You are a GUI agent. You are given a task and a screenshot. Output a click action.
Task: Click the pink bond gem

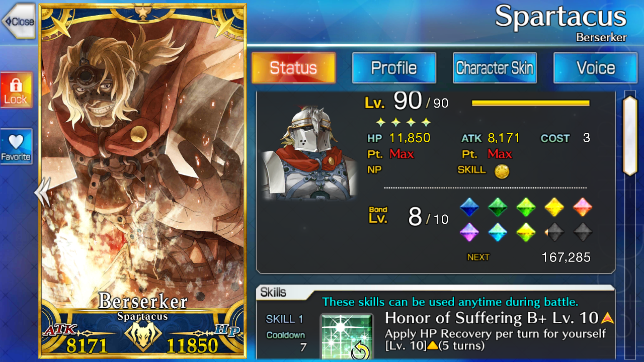[583, 207]
